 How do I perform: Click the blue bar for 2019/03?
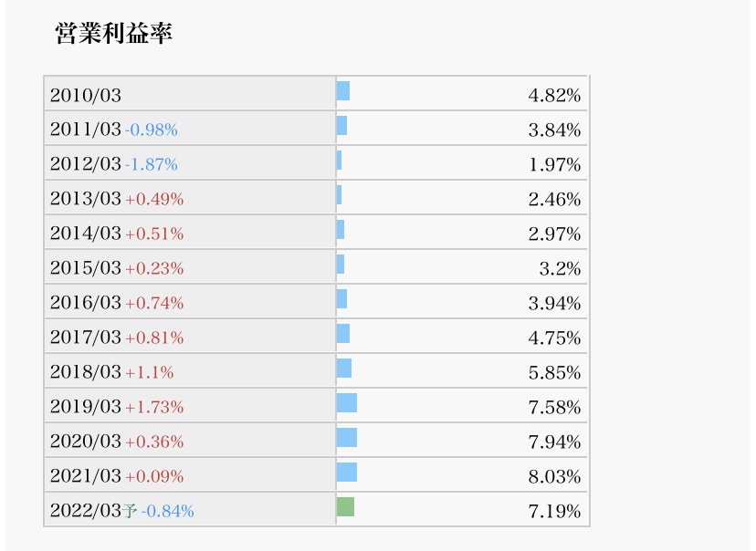[x=347, y=403]
